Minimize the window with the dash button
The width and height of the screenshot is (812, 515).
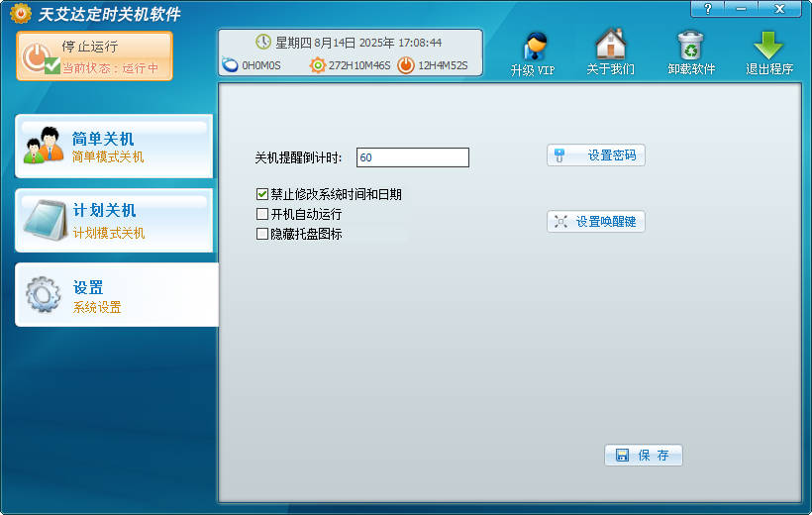tap(741, 9)
